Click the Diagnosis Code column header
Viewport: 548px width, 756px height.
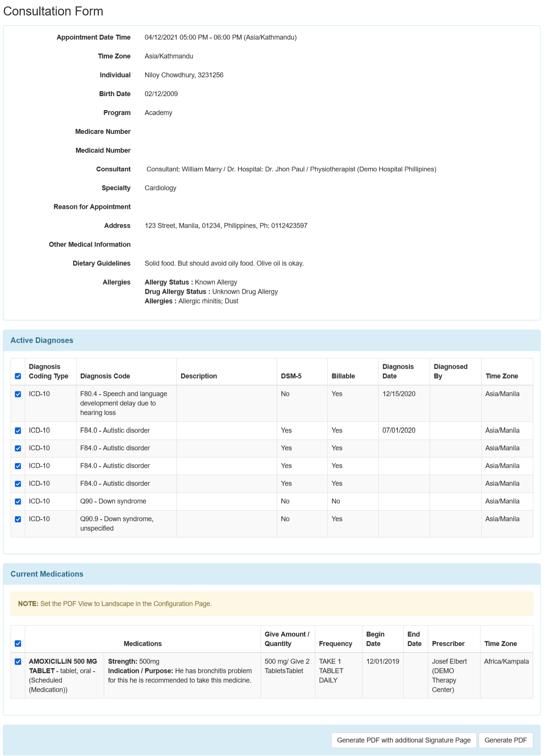pyautogui.click(x=105, y=376)
